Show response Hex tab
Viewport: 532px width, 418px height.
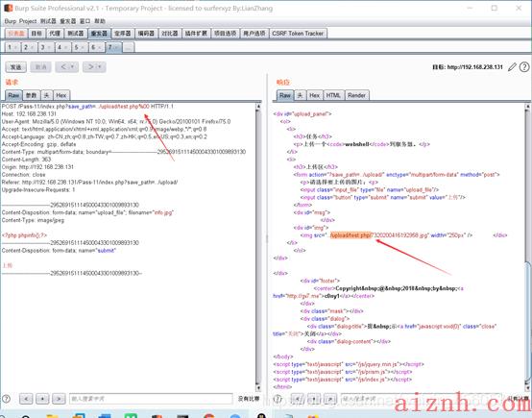pyautogui.click(x=315, y=95)
